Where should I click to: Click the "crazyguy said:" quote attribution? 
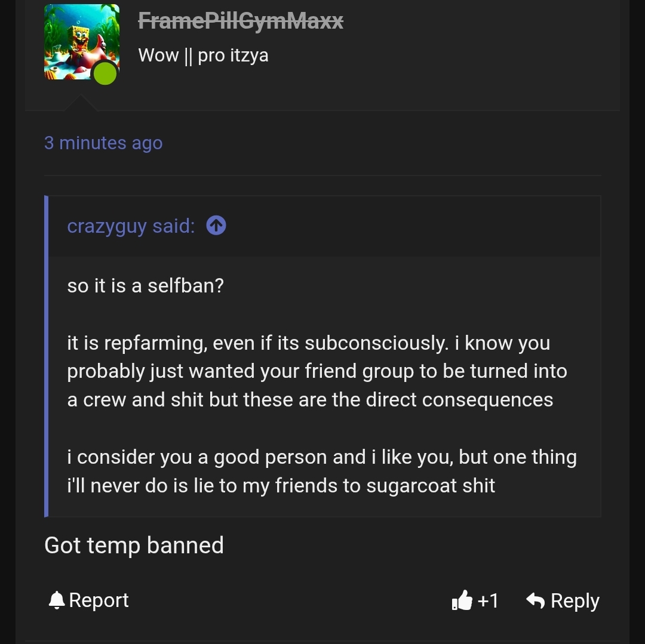point(131,226)
